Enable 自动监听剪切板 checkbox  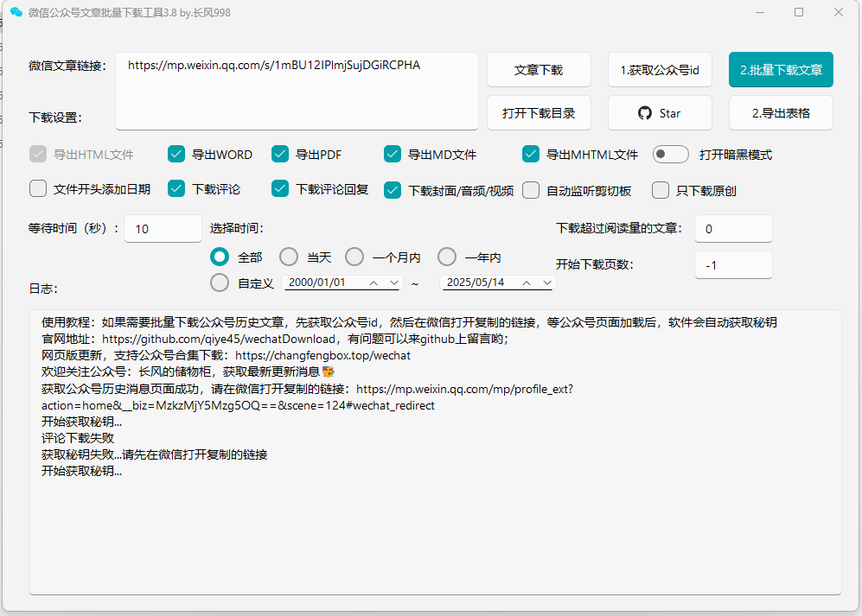pos(531,191)
